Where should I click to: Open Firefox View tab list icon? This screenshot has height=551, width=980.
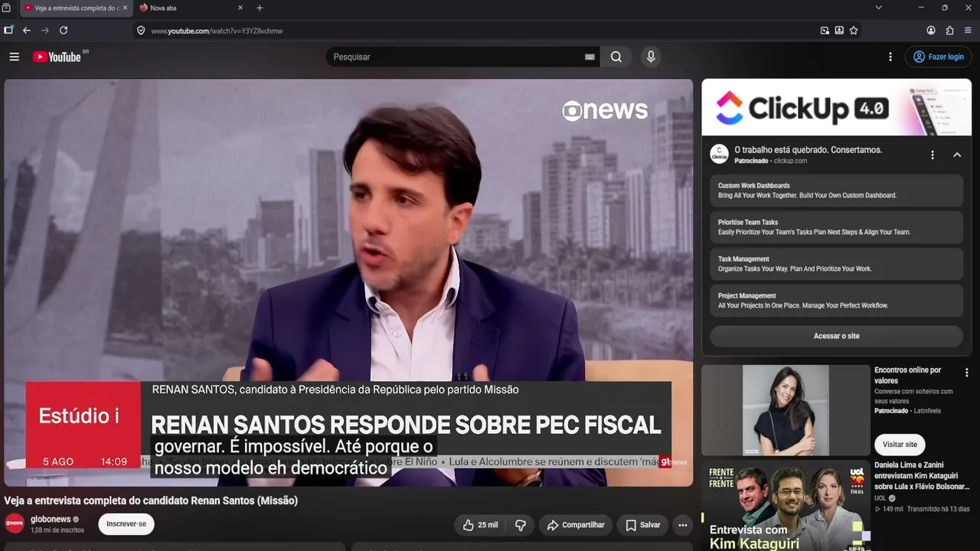pos(7,8)
